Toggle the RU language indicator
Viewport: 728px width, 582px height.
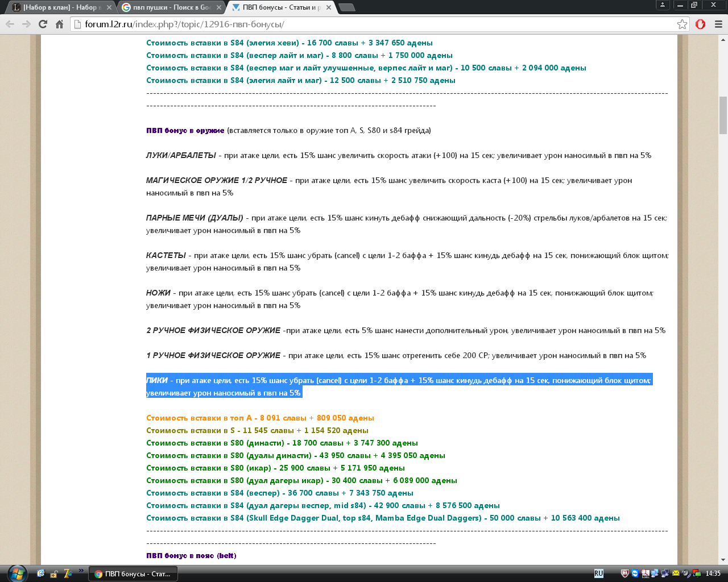click(x=598, y=573)
